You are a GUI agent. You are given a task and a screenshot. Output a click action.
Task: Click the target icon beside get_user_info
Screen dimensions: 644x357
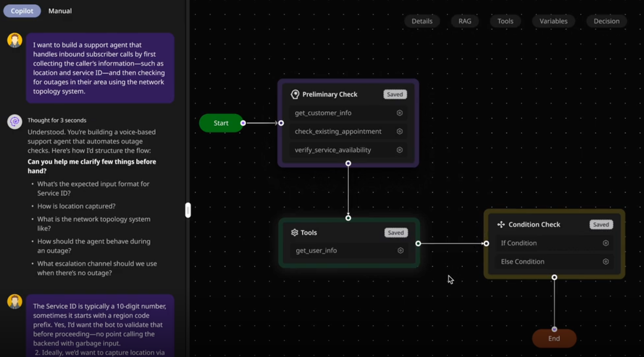pyautogui.click(x=400, y=251)
